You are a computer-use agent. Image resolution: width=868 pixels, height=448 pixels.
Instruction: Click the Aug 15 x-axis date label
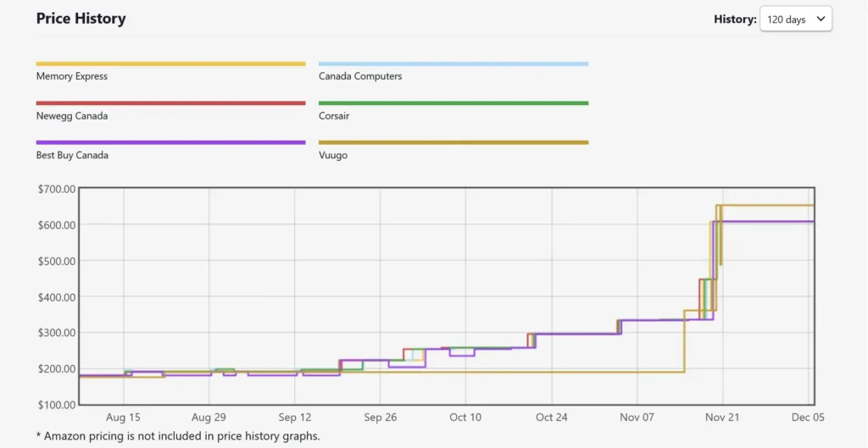(124, 418)
